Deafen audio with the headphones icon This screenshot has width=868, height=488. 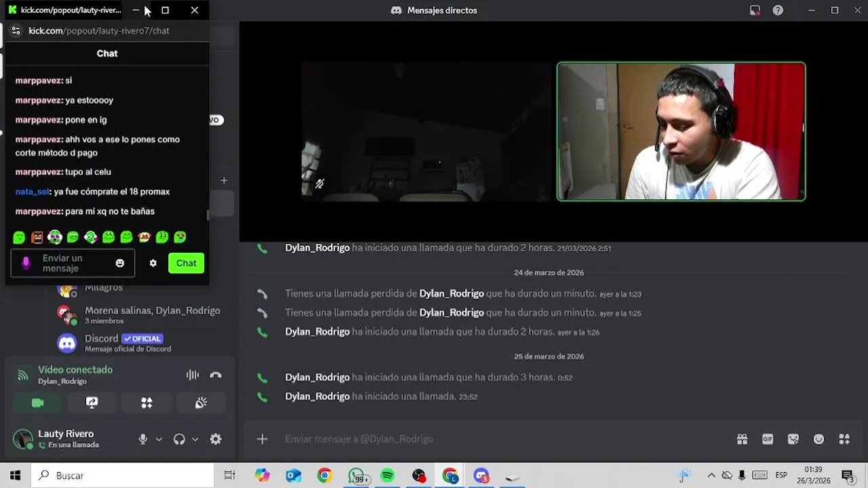179,439
